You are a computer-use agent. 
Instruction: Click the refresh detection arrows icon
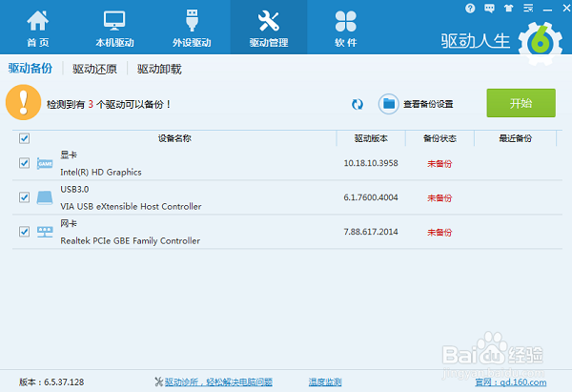tap(357, 104)
